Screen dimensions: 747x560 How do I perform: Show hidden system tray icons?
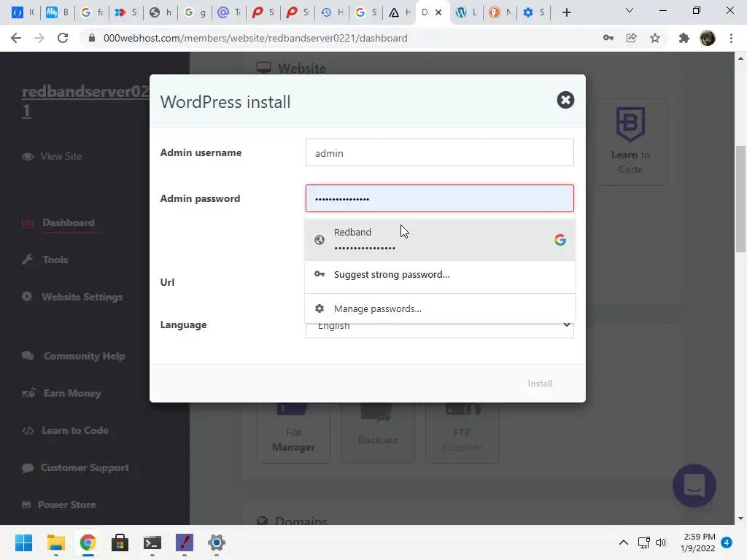(x=623, y=542)
